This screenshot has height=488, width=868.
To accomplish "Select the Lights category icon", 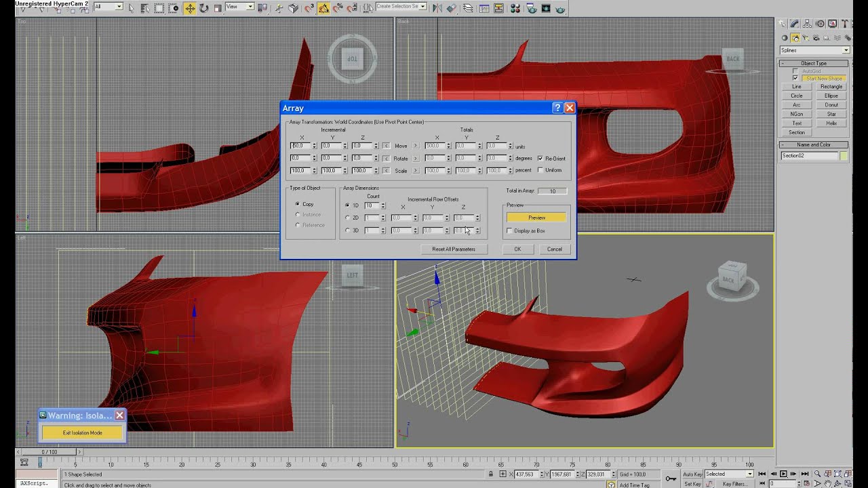I will [805, 38].
